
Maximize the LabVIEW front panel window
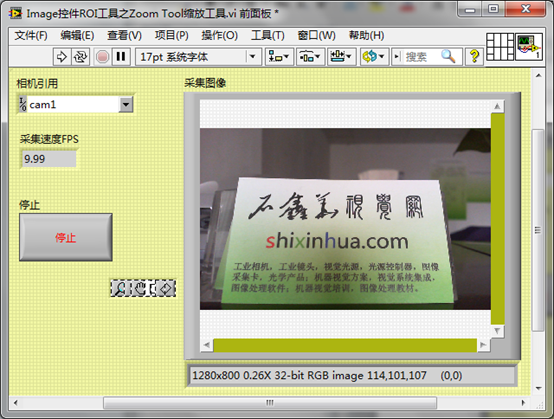(493, 9)
